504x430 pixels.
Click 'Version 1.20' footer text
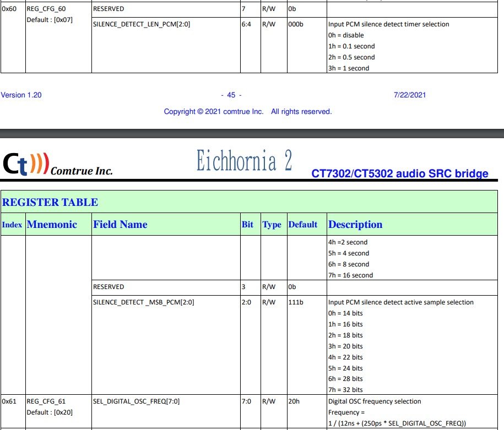click(21, 95)
